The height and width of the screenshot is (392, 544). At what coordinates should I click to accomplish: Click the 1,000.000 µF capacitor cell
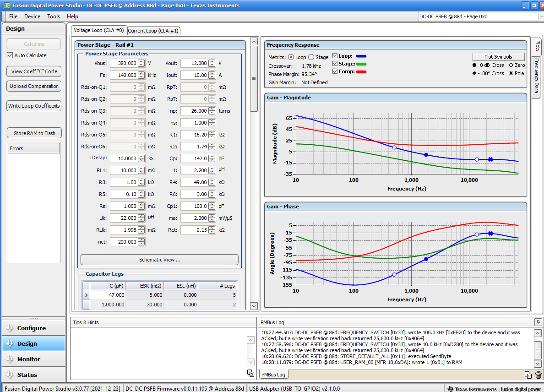pos(108,304)
